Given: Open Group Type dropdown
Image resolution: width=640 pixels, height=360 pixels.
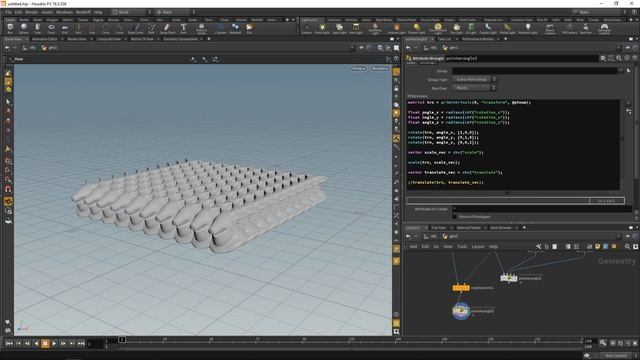Looking at the screenshot, I should 475,80.
